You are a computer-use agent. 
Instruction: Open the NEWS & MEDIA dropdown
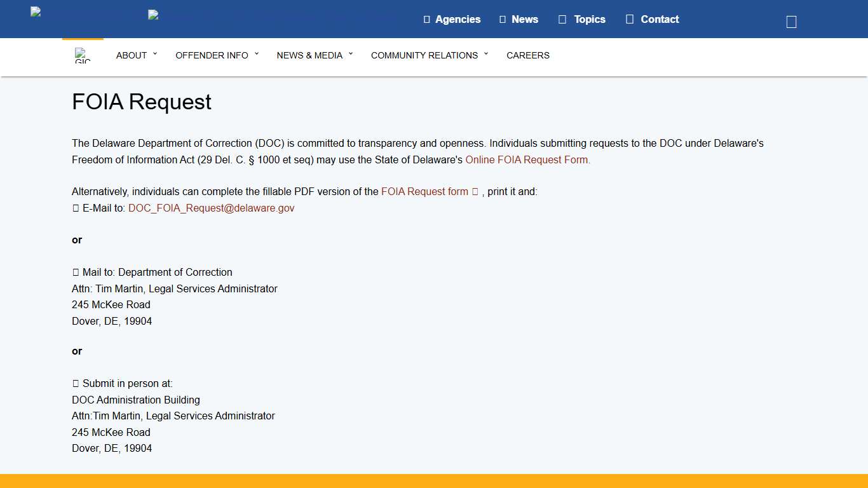(315, 55)
